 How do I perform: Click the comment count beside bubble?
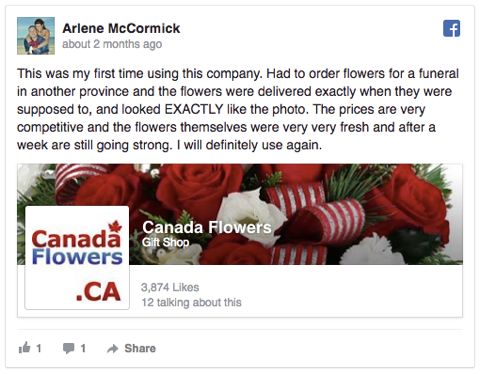click(83, 349)
